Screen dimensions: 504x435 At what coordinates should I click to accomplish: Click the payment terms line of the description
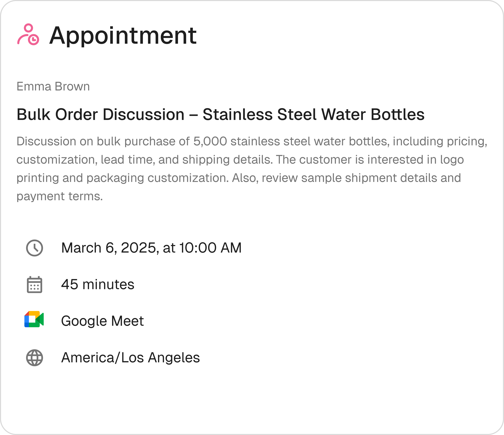(x=60, y=196)
